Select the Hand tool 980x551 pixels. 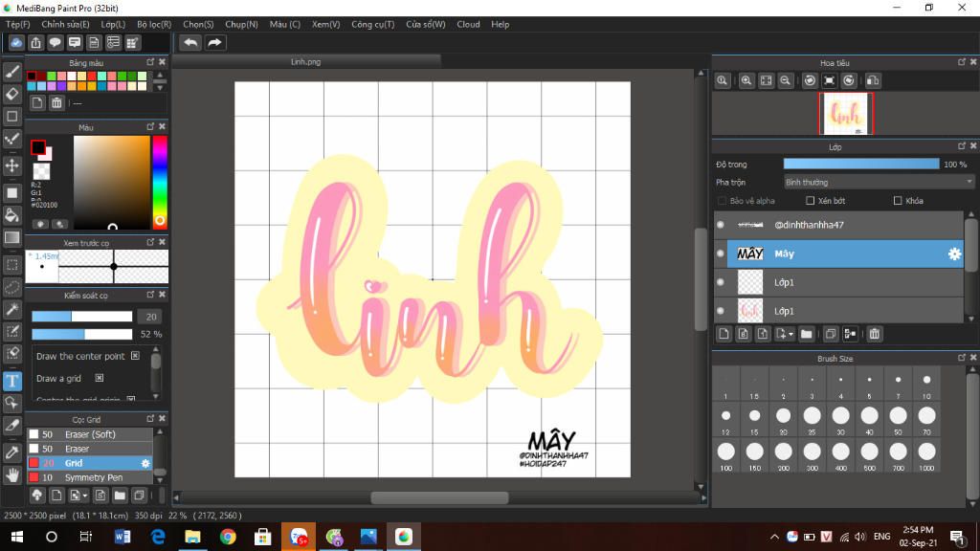(x=11, y=475)
